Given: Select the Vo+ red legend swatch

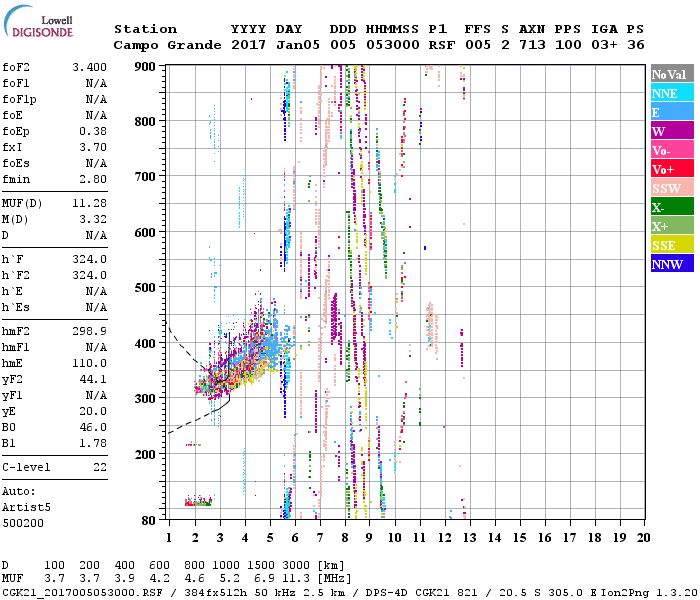Looking at the screenshot, I should [x=672, y=169].
